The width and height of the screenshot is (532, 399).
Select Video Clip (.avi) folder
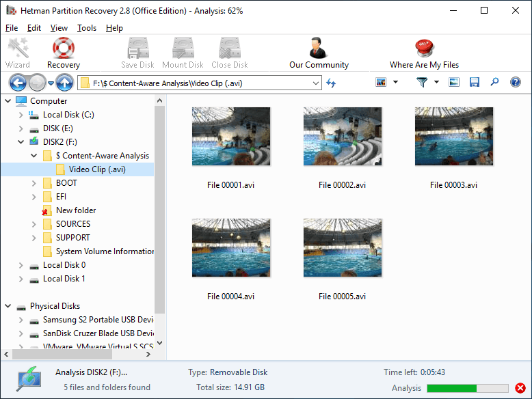click(x=97, y=169)
